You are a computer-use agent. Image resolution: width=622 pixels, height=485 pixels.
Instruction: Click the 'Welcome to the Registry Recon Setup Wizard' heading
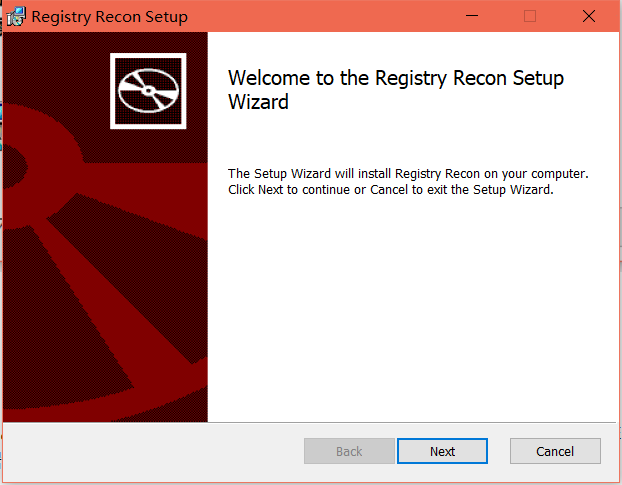[x=395, y=90]
